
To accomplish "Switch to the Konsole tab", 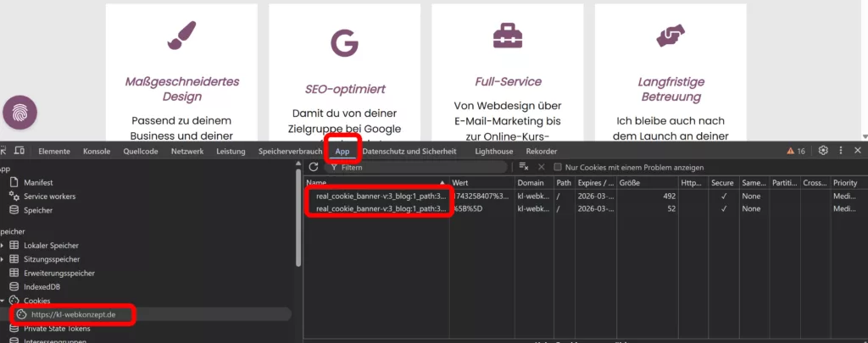I will pyautogui.click(x=97, y=151).
